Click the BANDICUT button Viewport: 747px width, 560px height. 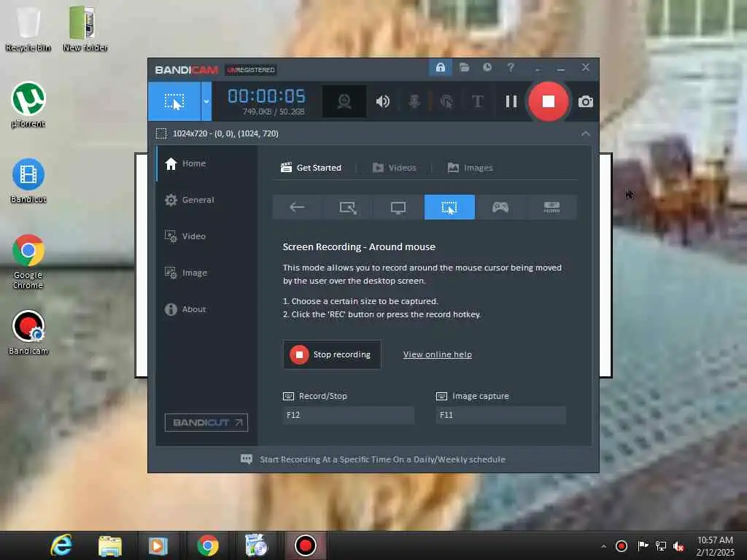(x=206, y=422)
